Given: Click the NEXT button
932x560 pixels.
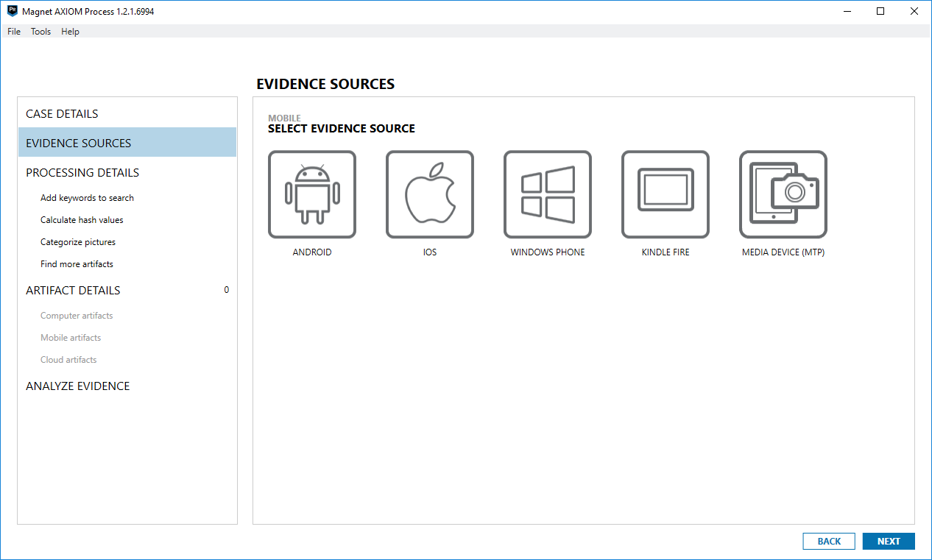Looking at the screenshot, I should click(889, 541).
